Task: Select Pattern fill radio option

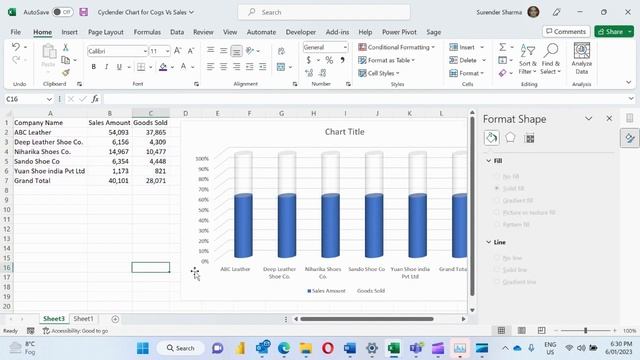Action: [497, 224]
